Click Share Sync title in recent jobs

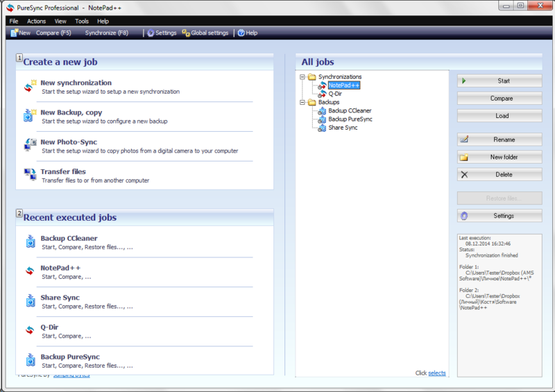[x=60, y=298]
